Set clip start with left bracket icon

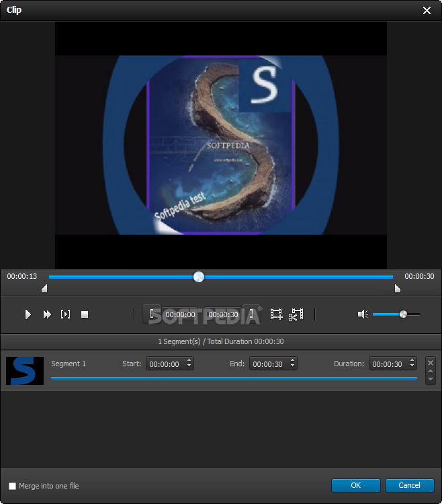[x=152, y=314]
